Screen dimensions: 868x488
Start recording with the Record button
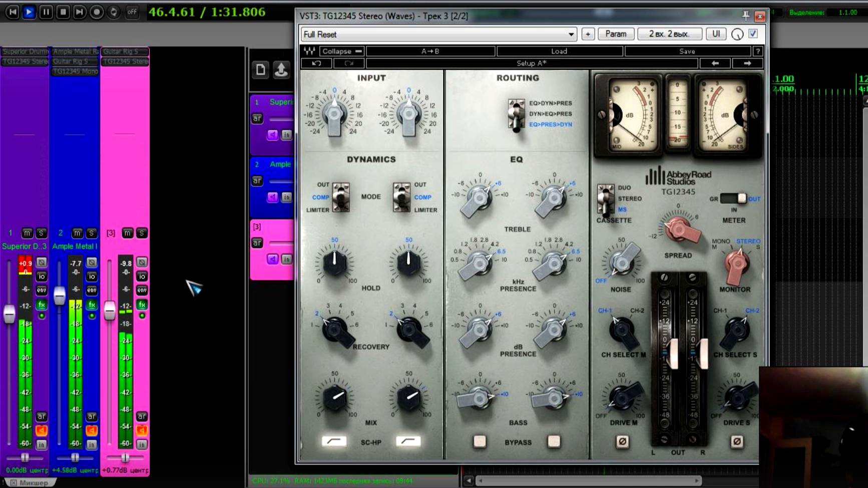pos(97,12)
